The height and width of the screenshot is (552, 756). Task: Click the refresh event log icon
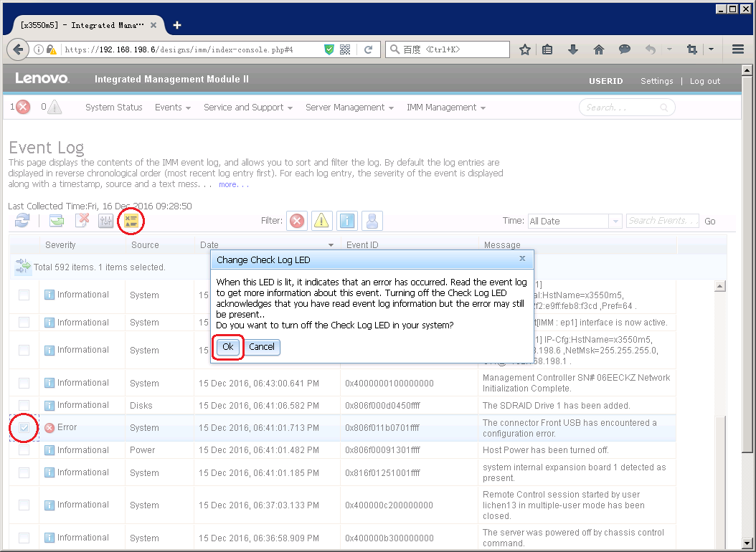click(22, 221)
